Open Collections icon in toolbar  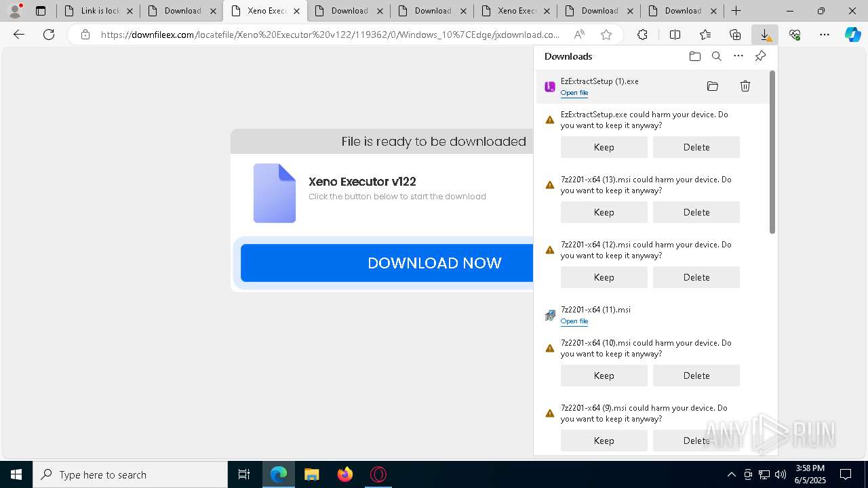[x=735, y=35]
